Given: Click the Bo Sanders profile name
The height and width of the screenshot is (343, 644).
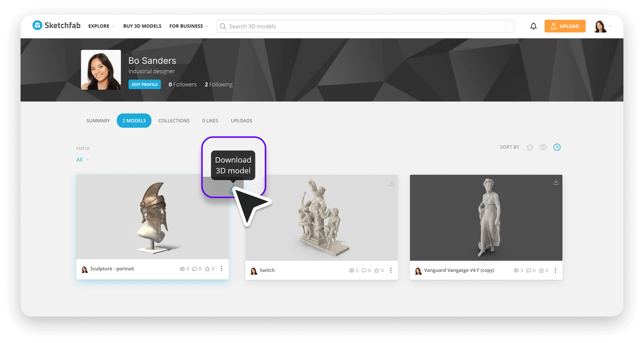Looking at the screenshot, I should click(152, 61).
